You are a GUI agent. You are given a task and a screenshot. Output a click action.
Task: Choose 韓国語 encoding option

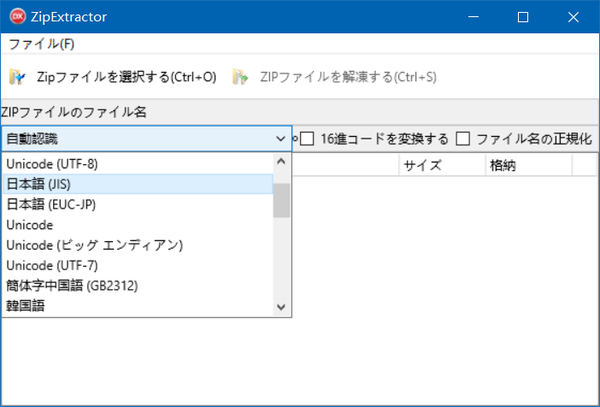pyautogui.click(x=138, y=306)
